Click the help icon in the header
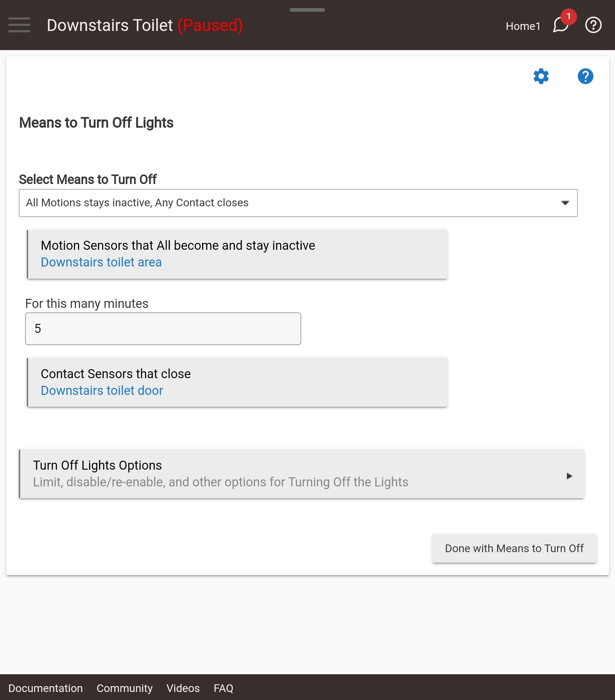The image size is (615, 700). click(x=593, y=25)
